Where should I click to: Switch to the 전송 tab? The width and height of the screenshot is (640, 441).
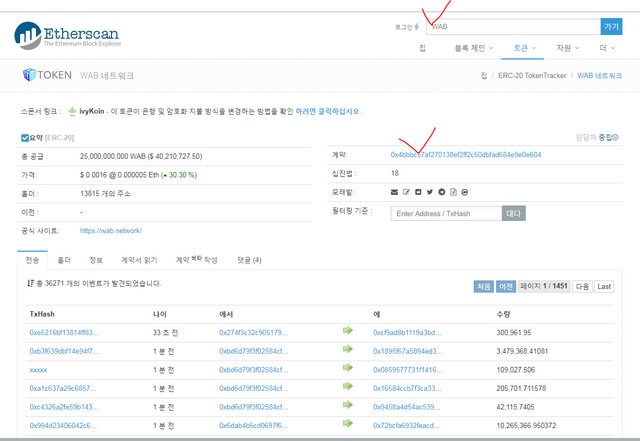[32, 260]
